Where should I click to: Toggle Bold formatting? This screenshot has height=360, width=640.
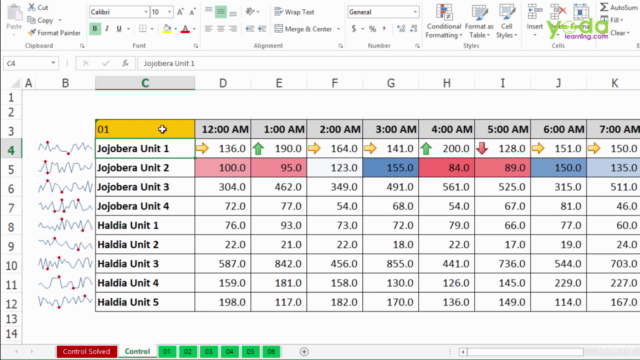click(x=95, y=29)
